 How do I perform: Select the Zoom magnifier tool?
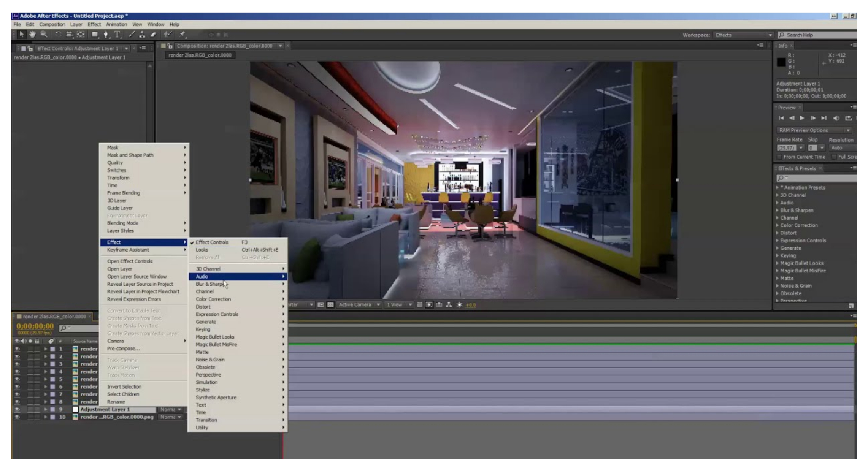coord(44,35)
